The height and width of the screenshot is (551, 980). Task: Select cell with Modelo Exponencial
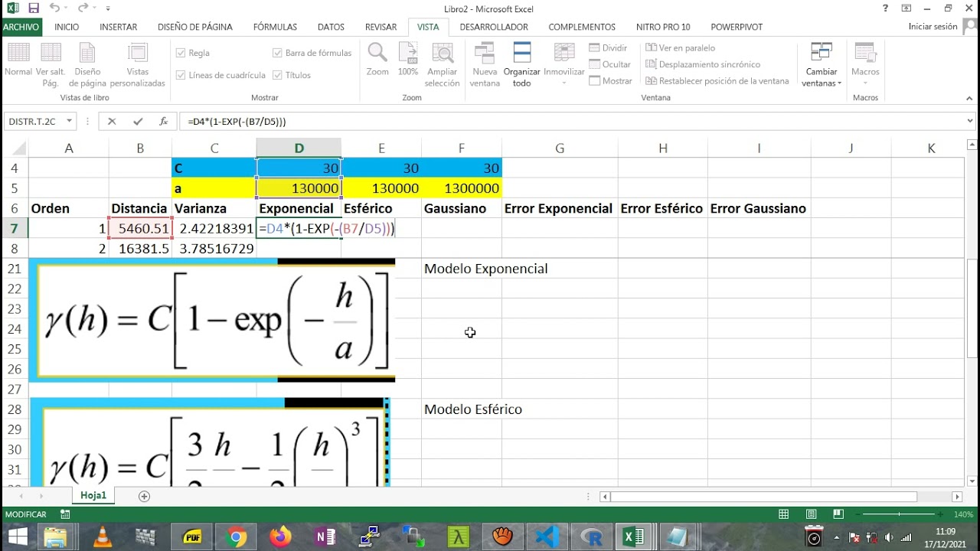click(462, 269)
